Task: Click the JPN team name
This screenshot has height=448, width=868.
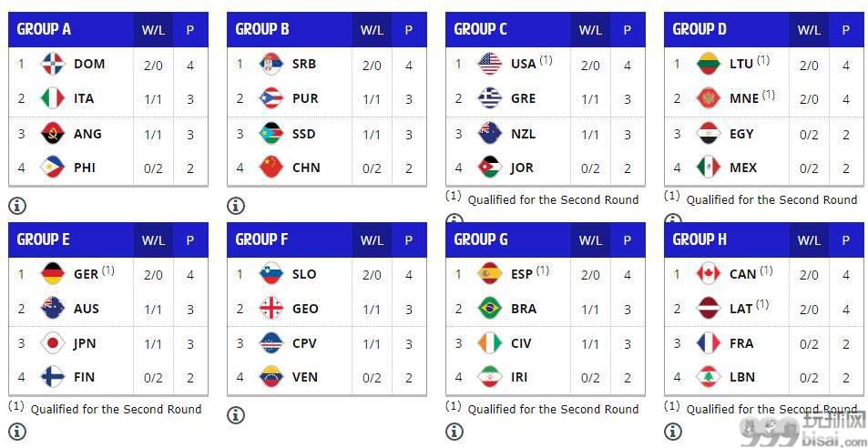Action: click(85, 343)
